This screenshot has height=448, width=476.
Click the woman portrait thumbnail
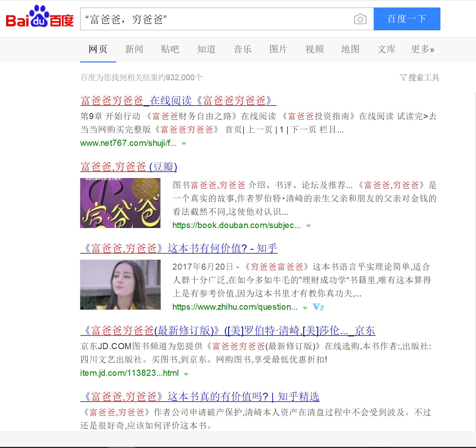(x=120, y=285)
